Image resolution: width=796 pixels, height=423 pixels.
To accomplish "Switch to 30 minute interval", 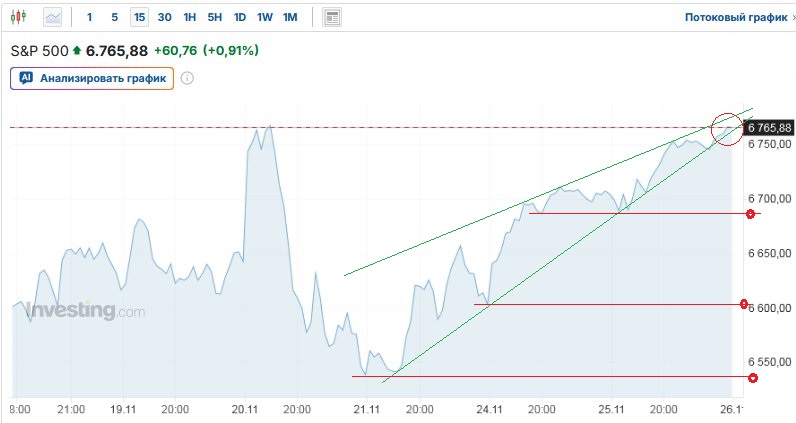I will click(164, 17).
